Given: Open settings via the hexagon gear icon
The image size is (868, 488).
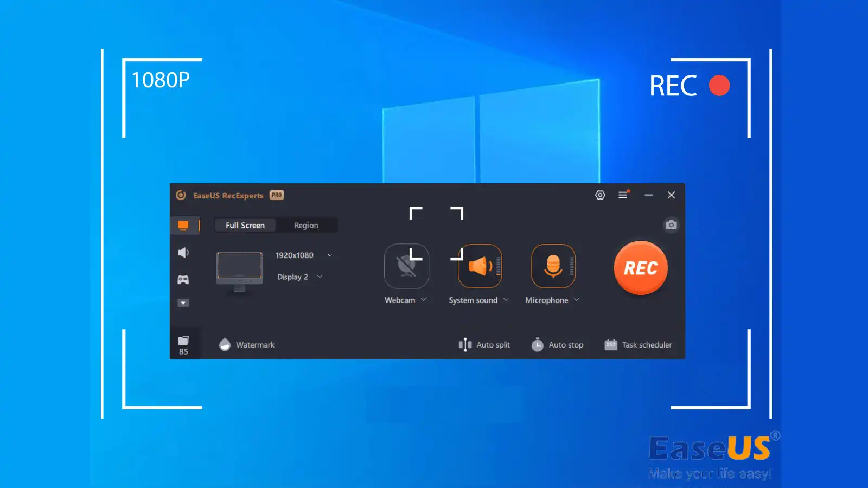Looking at the screenshot, I should pyautogui.click(x=600, y=195).
